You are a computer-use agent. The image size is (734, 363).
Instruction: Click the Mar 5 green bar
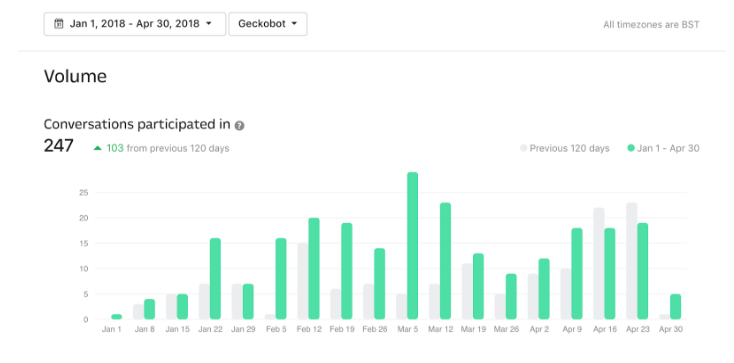point(412,246)
